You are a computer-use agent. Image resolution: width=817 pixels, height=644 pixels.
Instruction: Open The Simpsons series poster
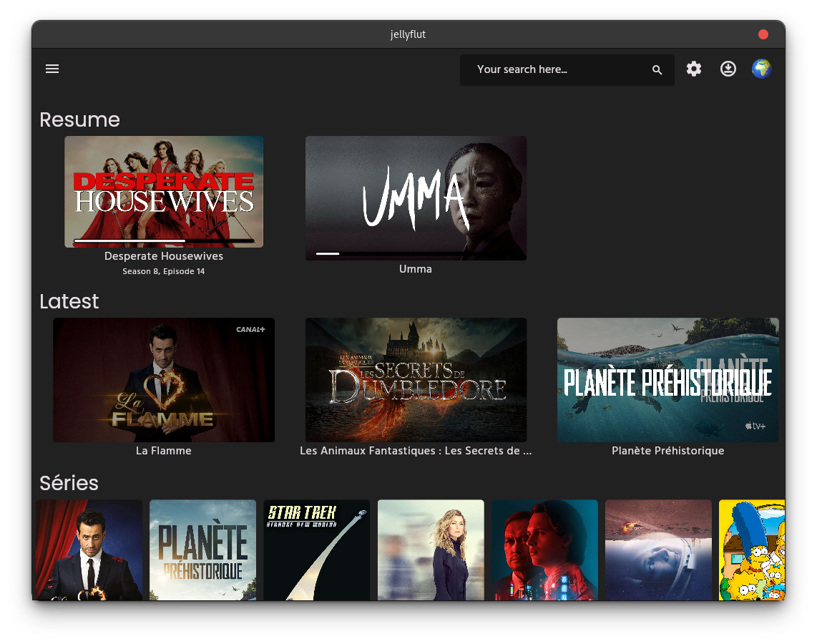752,550
